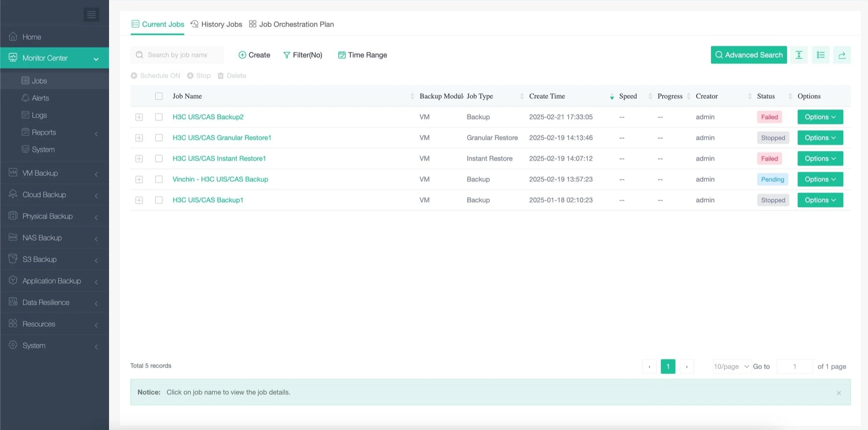Select the Vinchin - H3C UIS/CAS Backup checkbox
868x430 pixels.
click(x=159, y=179)
